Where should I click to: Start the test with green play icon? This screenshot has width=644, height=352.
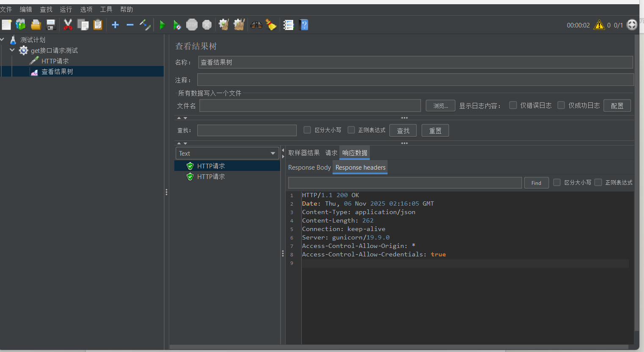pyautogui.click(x=162, y=25)
